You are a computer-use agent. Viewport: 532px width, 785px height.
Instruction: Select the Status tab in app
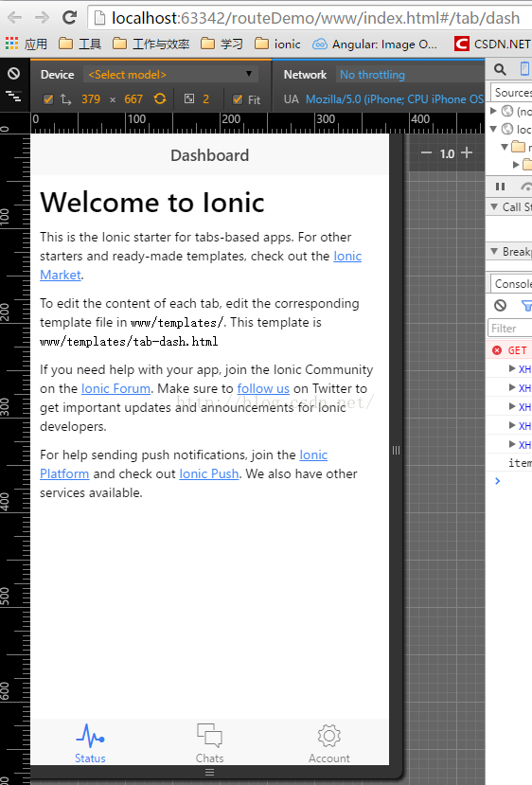coord(90,743)
